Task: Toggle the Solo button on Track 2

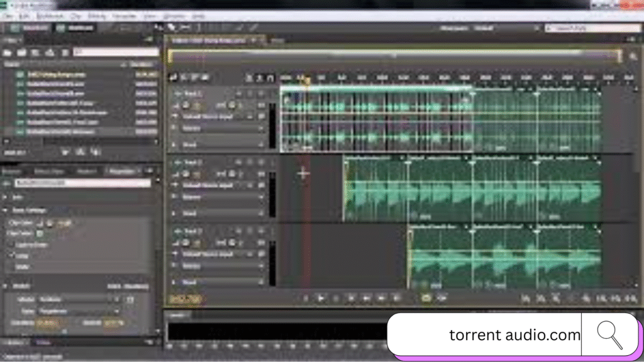Action: [x=250, y=162]
